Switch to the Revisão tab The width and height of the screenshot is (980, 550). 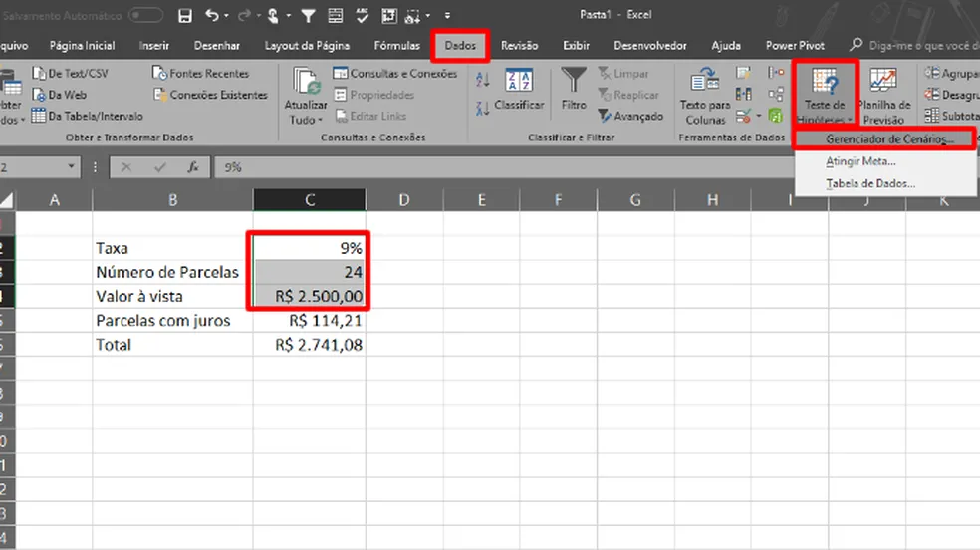pos(519,46)
